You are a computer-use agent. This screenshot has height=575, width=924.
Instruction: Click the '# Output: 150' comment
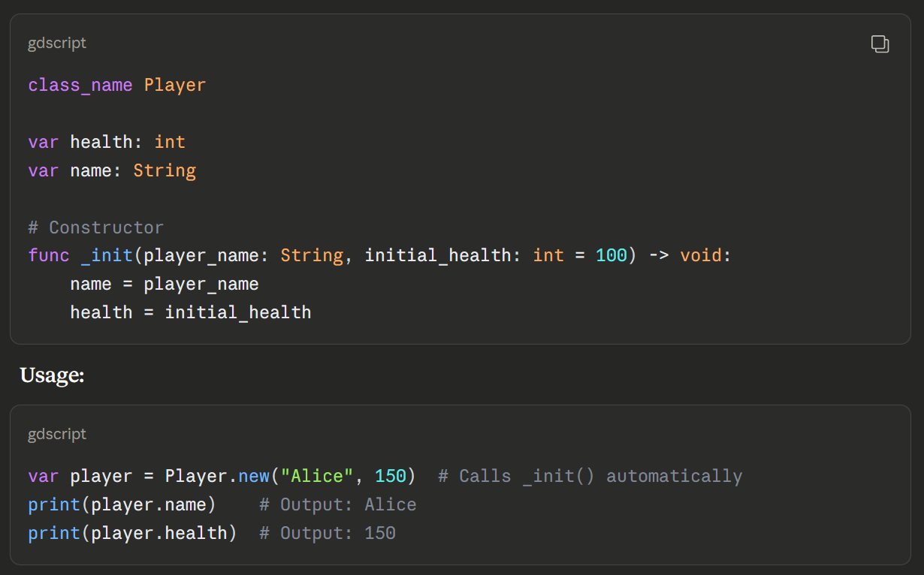(x=328, y=534)
